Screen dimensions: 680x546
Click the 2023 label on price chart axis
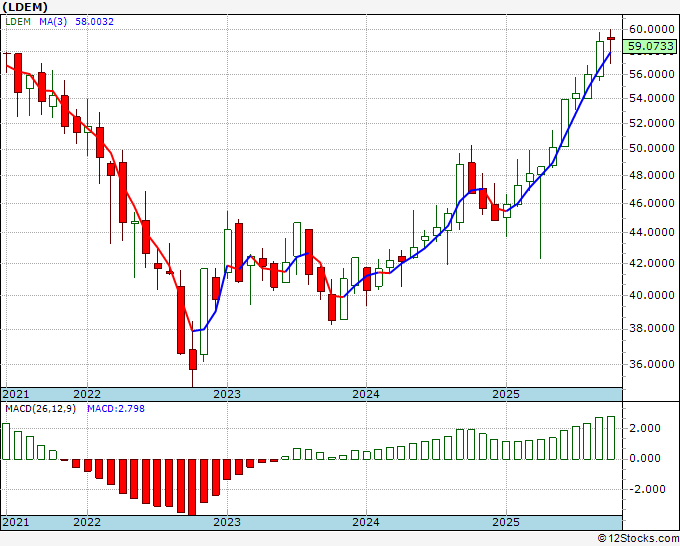pos(227,394)
